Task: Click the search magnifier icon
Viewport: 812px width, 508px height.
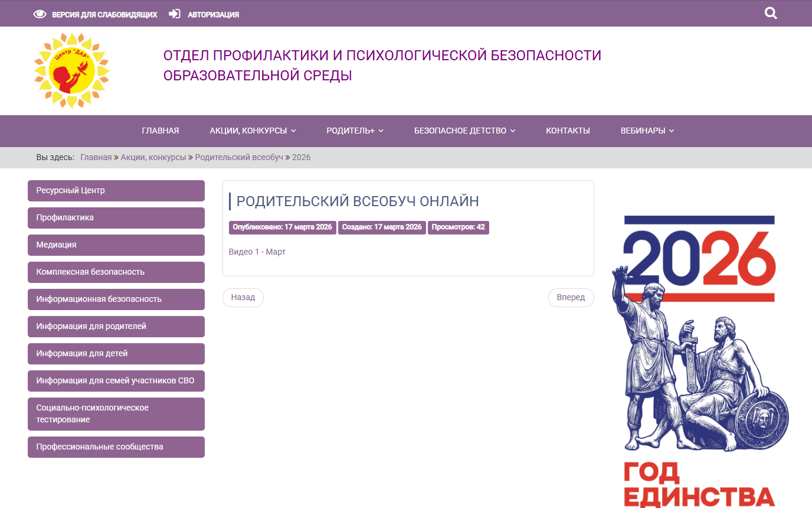Action: pos(771,13)
